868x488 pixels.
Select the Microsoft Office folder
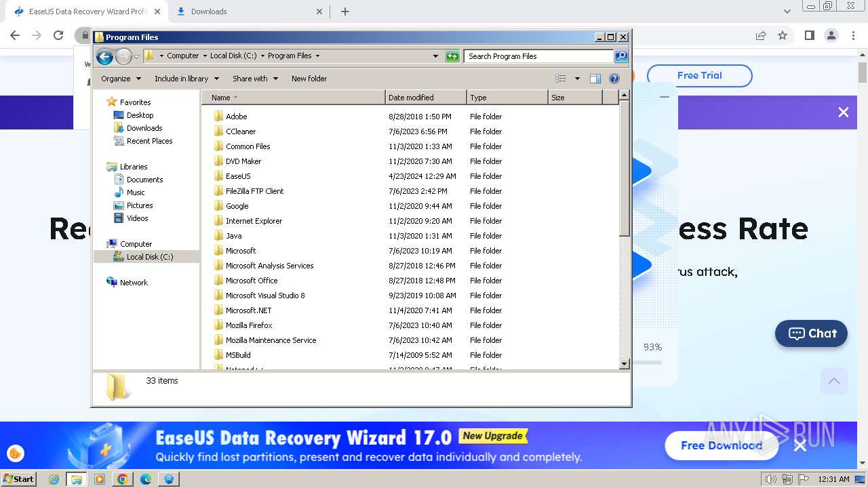coord(252,281)
